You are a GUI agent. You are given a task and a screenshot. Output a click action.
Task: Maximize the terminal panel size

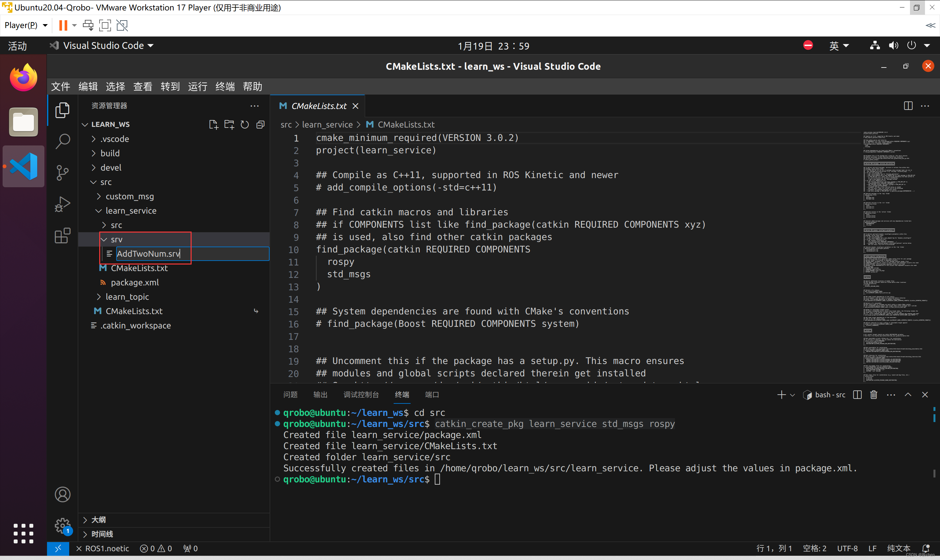tap(908, 395)
